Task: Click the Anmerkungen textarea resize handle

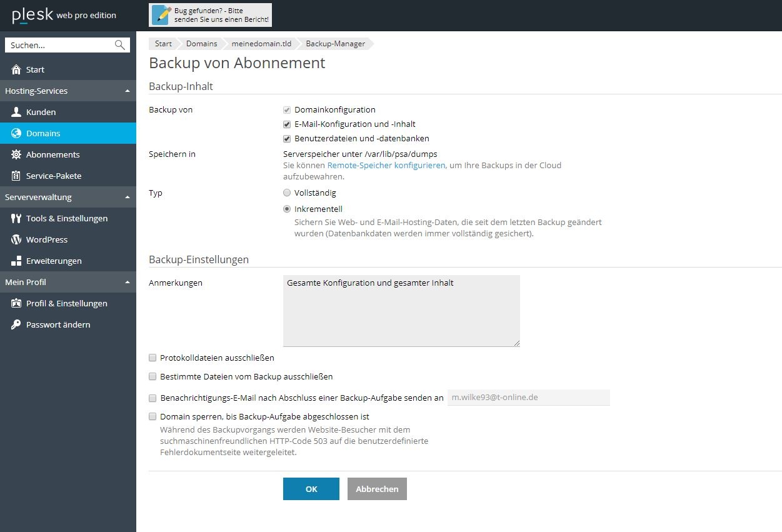Action: coord(516,343)
